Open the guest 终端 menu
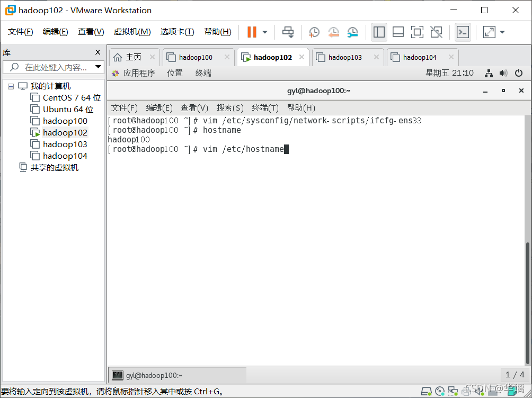The image size is (532, 398). point(203,73)
